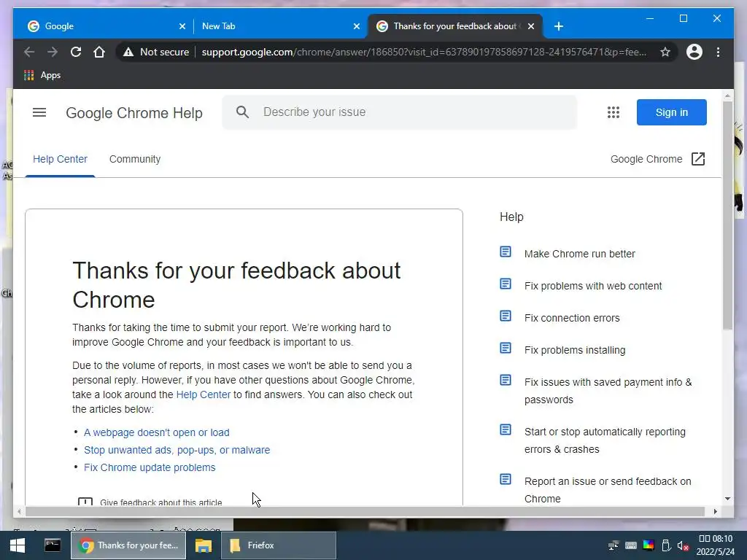Open Fix connection errors article

point(572,318)
